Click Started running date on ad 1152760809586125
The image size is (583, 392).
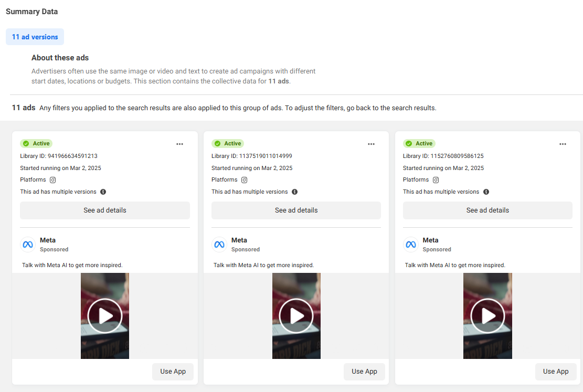coord(443,168)
